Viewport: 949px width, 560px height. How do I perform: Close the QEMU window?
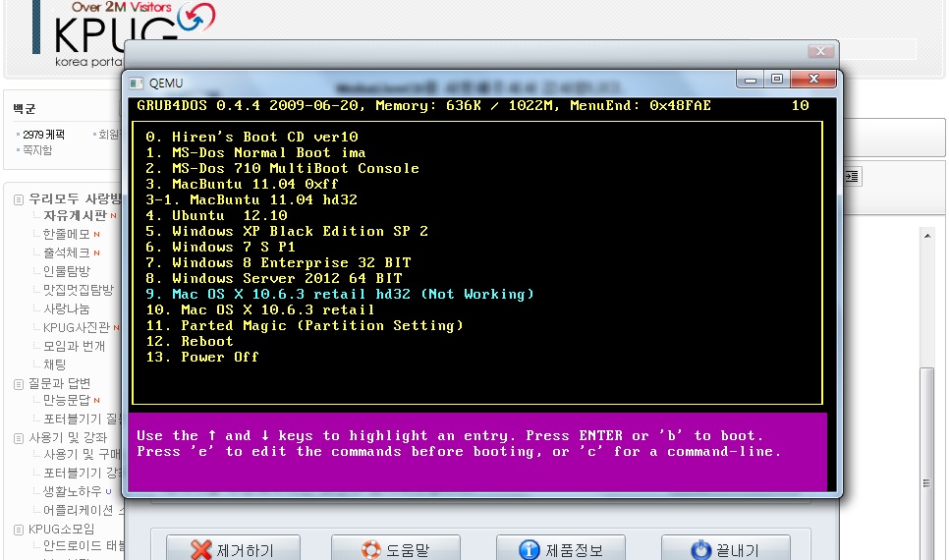click(x=813, y=80)
